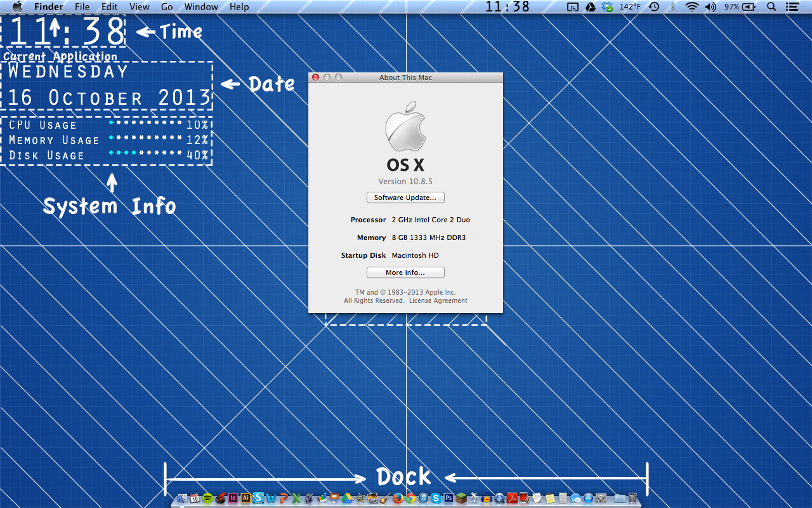Open Adobe Illustrator in dock
Screen dimensions: 812x508
(246, 498)
